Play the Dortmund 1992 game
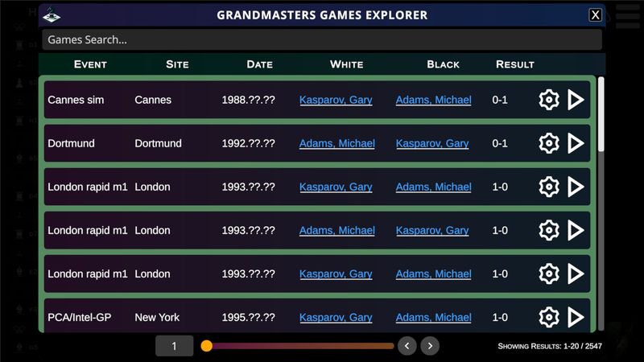The image size is (644, 362). 576,143
